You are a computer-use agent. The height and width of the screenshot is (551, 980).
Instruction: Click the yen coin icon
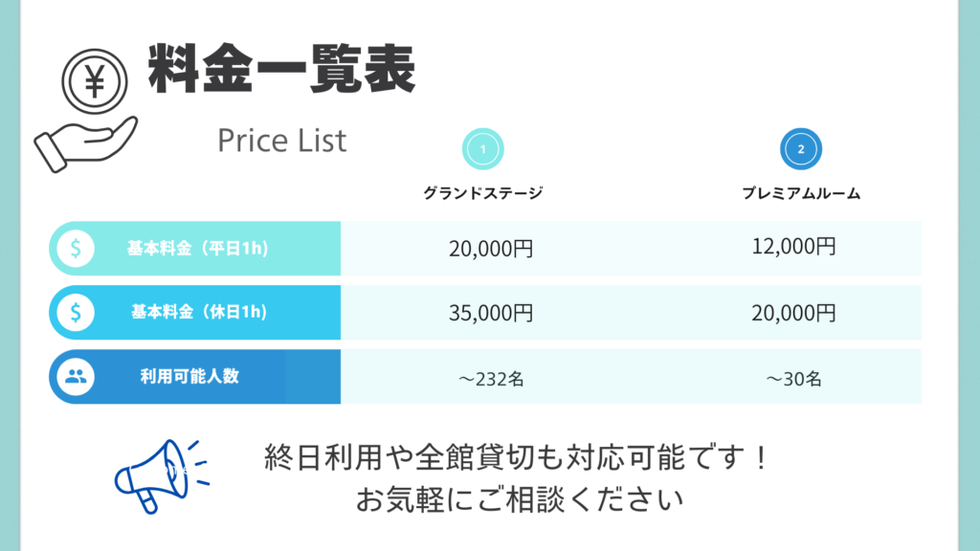[x=95, y=82]
